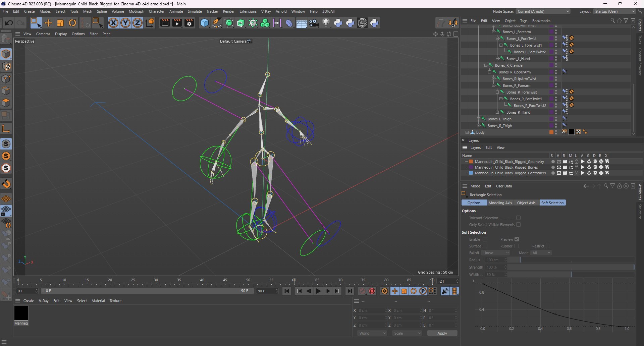The image size is (644, 346).
Task: Select the Scale tool
Action: coord(60,23)
